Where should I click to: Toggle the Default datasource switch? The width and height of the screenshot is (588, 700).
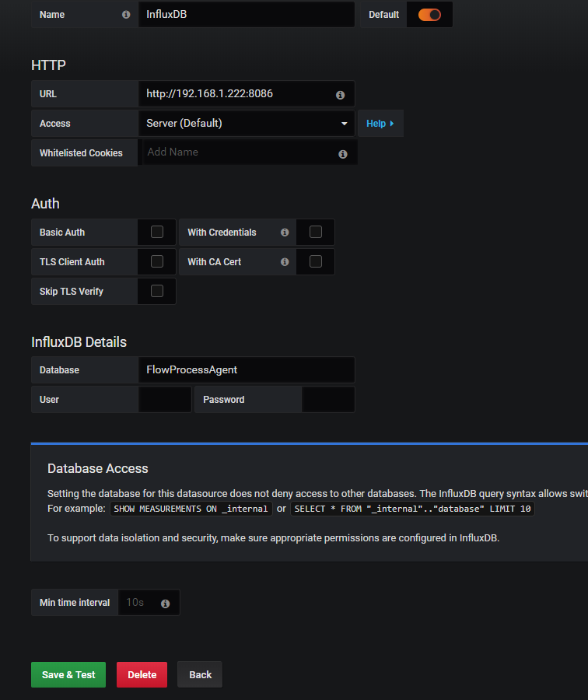coord(429,15)
